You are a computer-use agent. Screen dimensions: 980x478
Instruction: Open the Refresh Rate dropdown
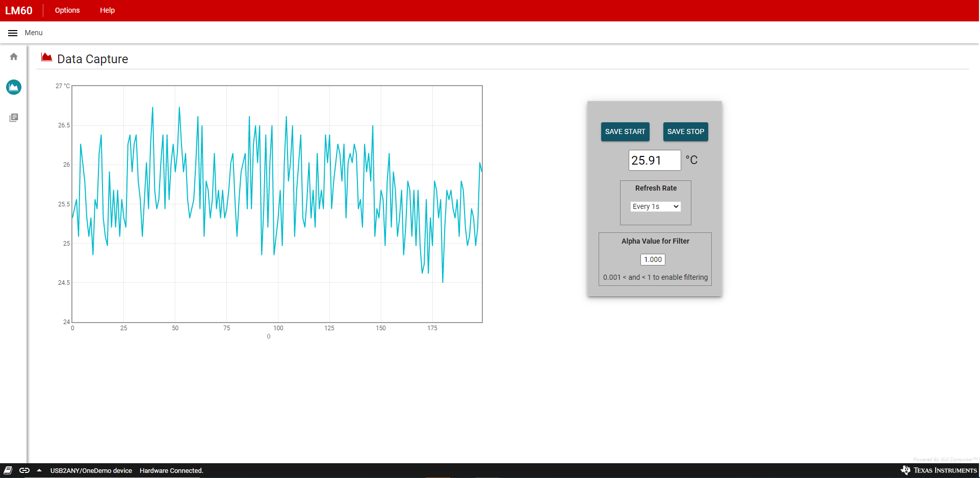(x=655, y=206)
